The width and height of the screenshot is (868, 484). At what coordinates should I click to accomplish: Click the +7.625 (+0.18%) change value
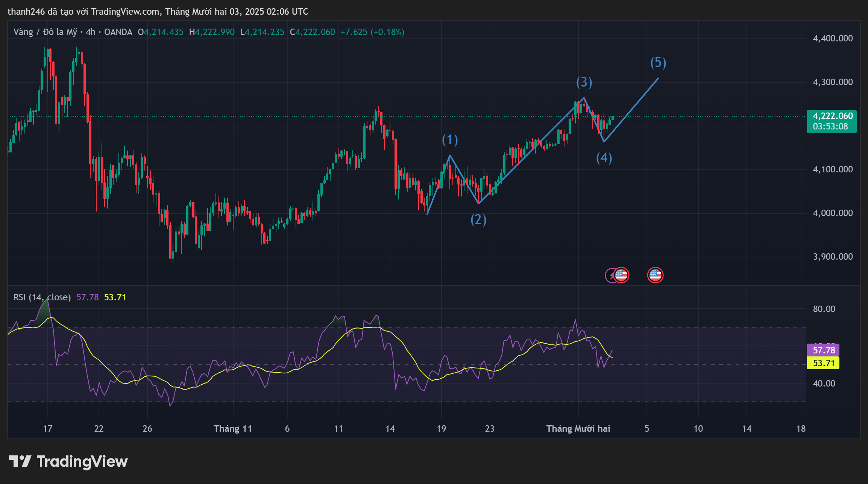372,32
